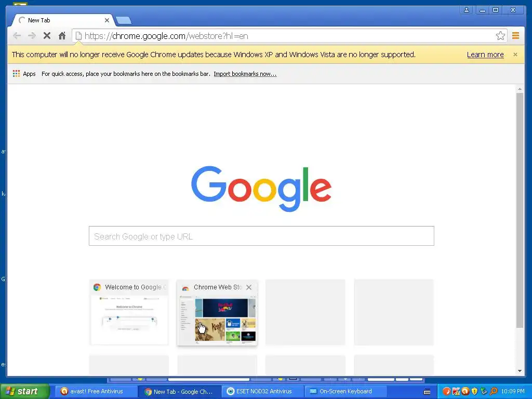
Task: Remove Chrome Web Store tile from most visited
Action: (249, 287)
